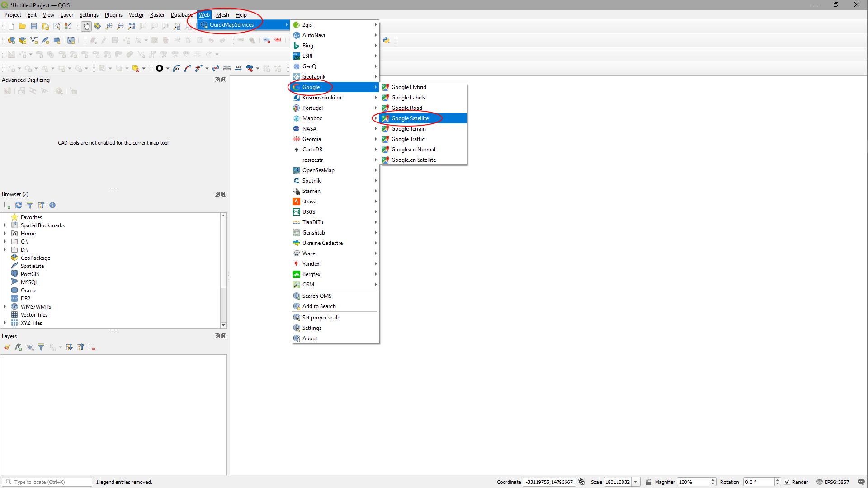Image resolution: width=868 pixels, height=488 pixels.
Task: Toggle the scale lock padlock icon
Action: [x=649, y=482]
